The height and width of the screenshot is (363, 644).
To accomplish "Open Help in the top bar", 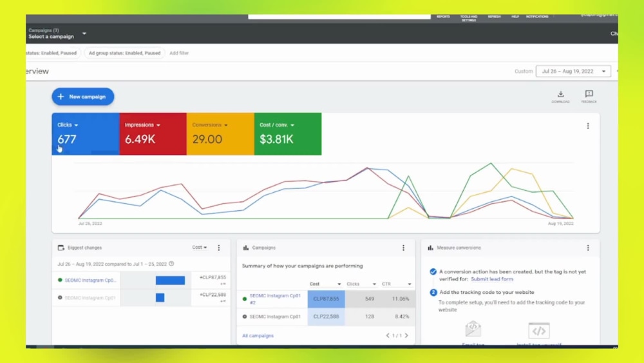I will [x=515, y=17].
